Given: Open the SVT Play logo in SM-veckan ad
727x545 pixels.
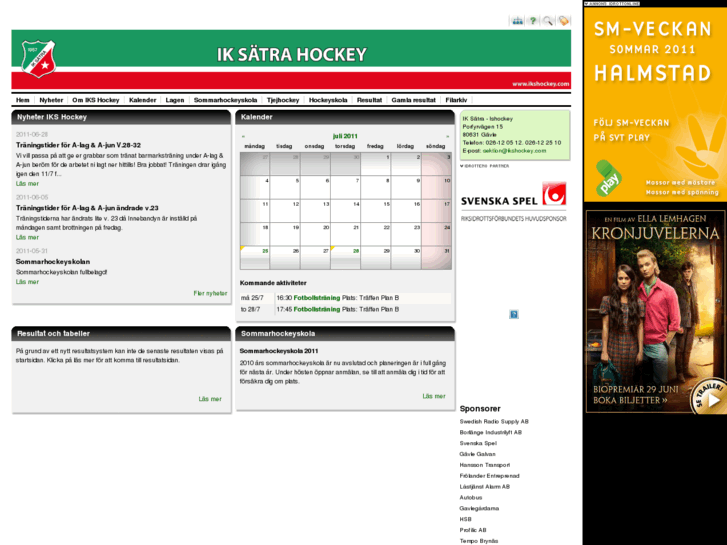Looking at the screenshot, I should [608, 179].
